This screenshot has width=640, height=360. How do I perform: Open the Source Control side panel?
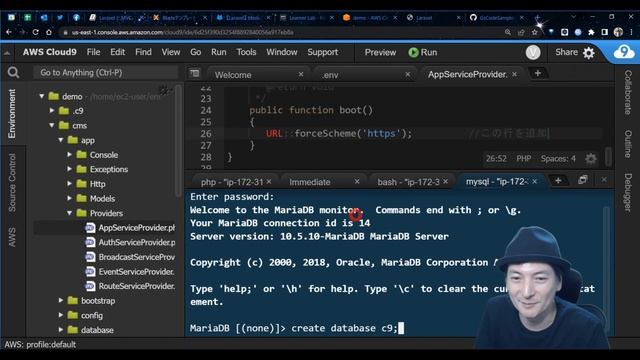tap(12, 182)
